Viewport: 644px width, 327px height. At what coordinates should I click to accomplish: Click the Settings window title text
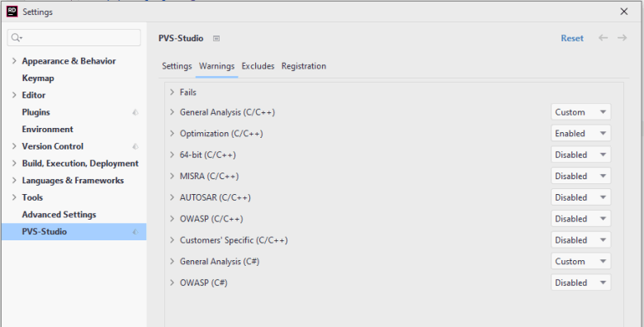[x=37, y=12]
